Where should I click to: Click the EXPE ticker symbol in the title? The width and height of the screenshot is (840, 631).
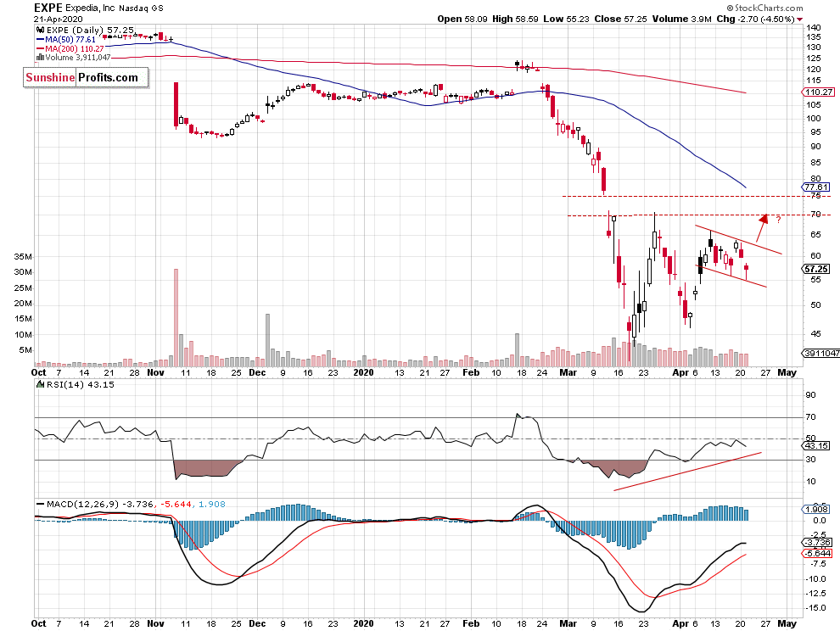coord(48,8)
